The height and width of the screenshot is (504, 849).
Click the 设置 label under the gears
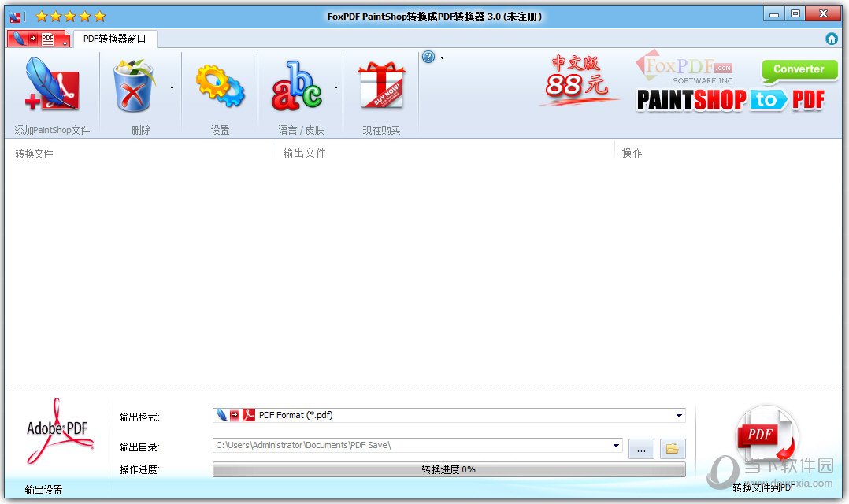pyautogui.click(x=220, y=130)
